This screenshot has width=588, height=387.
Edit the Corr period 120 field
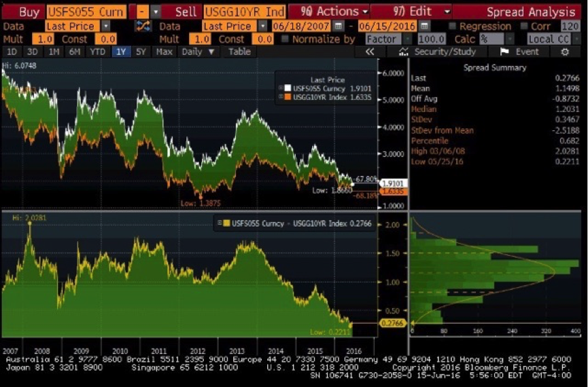[570, 26]
